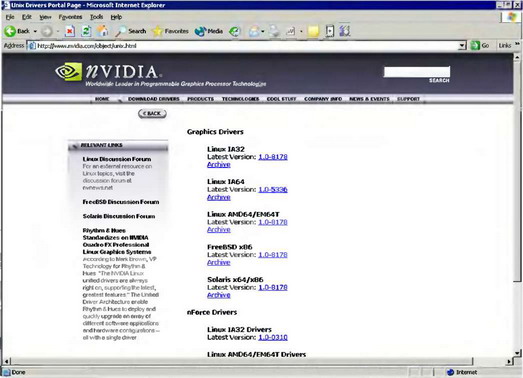The width and height of the screenshot is (523, 378).
Task: Click the Back arrow toolbar icon
Action: (10, 31)
